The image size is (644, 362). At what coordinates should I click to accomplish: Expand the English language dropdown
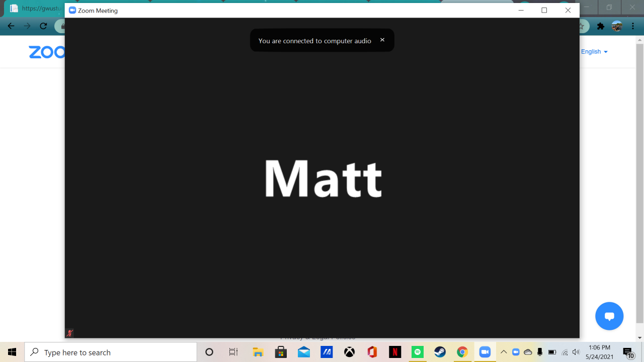(x=595, y=52)
